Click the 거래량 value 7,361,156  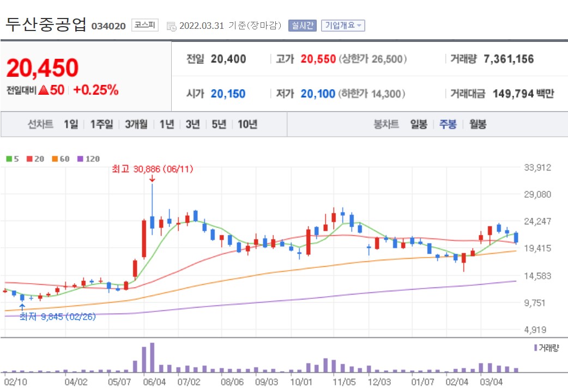(509, 59)
